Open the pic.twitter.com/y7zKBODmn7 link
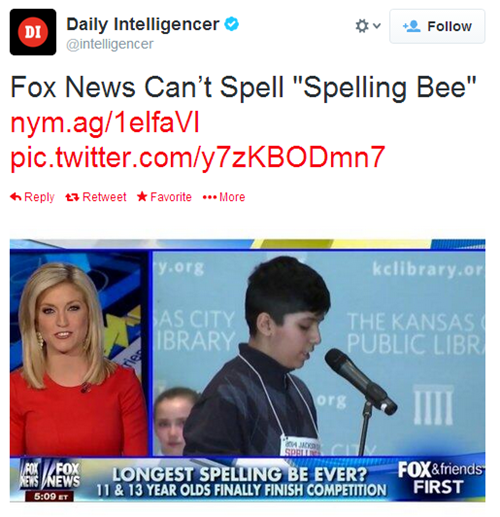Screen dimensions: 500x517 pos(198,157)
